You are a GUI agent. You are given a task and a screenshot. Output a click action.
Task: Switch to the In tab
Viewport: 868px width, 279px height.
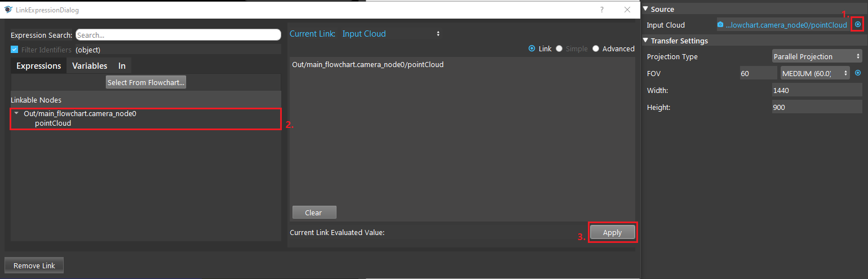point(122,66)
